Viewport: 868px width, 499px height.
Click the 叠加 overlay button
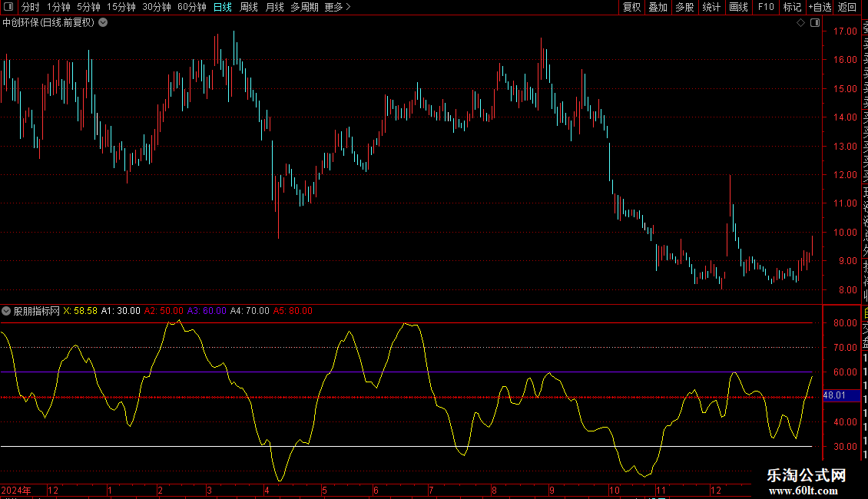click(658, 7)
